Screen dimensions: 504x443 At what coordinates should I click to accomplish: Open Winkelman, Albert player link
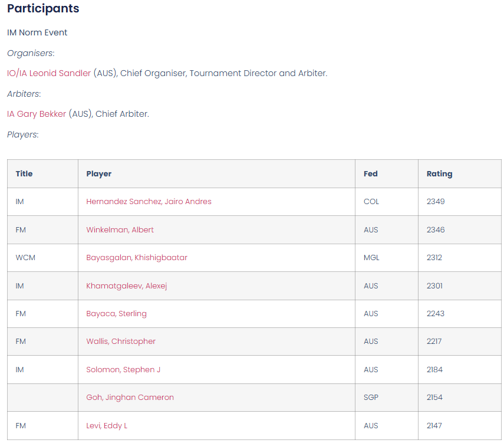point(120,229)
